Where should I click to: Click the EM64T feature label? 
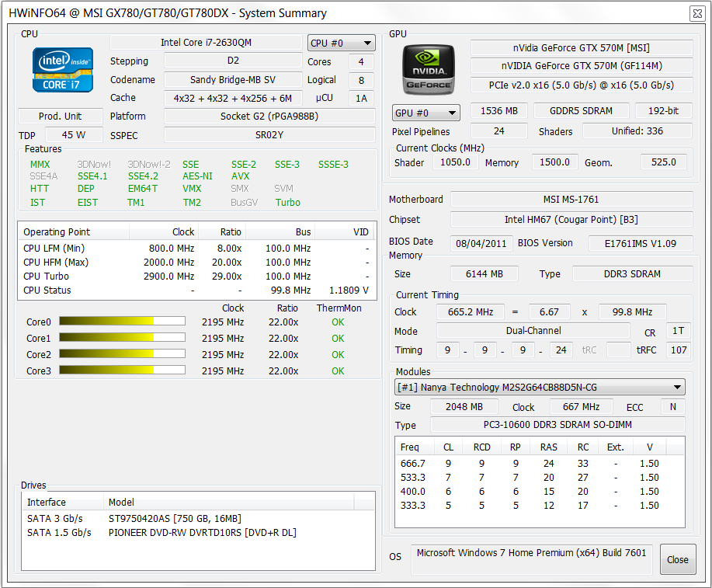(143, 188)
